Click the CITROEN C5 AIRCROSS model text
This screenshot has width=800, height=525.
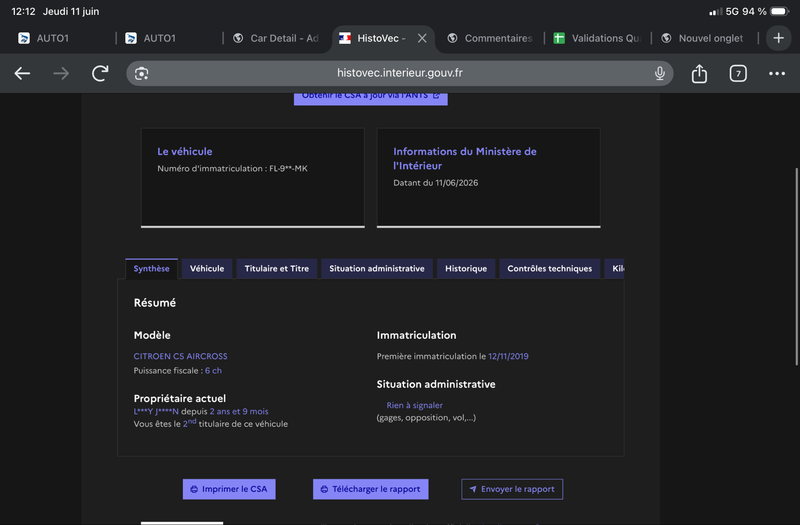(181, 356)
